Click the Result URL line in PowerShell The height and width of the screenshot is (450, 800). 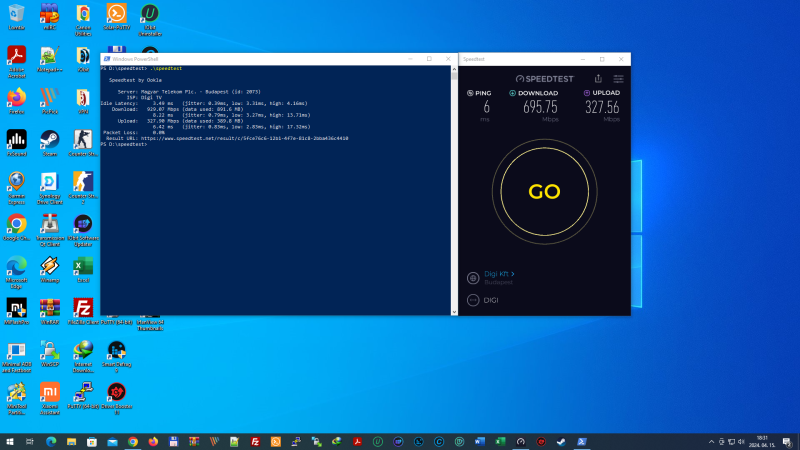pos(227,138)
